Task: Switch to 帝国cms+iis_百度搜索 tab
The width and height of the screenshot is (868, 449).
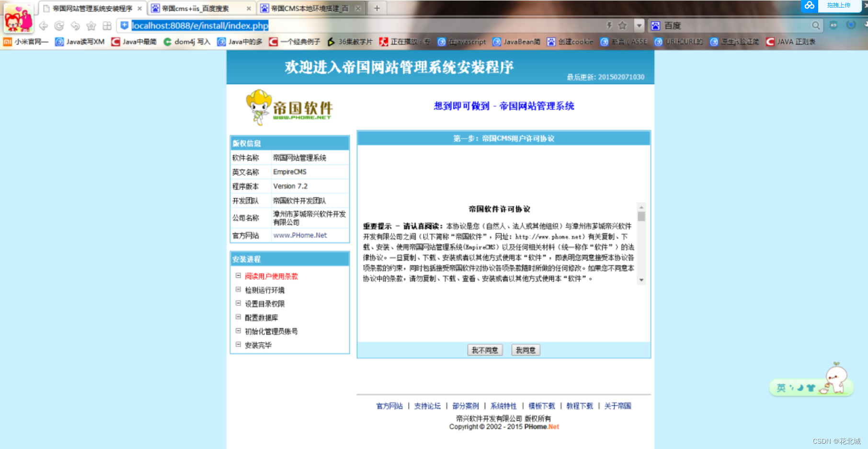Action: (x=201, y=9)
